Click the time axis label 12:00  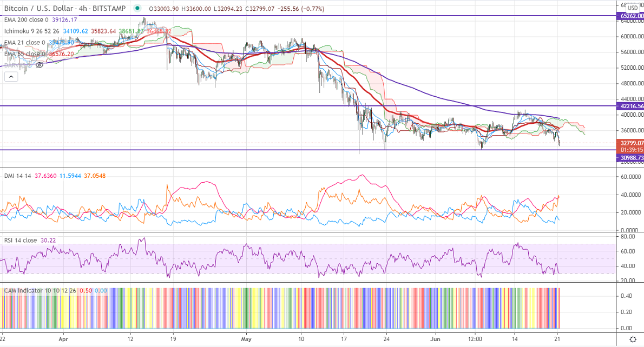coord(475,339)
